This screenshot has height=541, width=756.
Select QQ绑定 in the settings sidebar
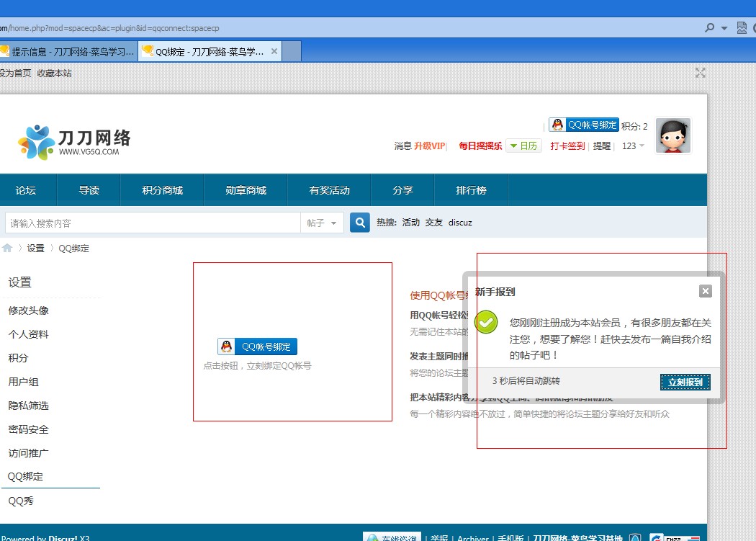pos(25,476)
